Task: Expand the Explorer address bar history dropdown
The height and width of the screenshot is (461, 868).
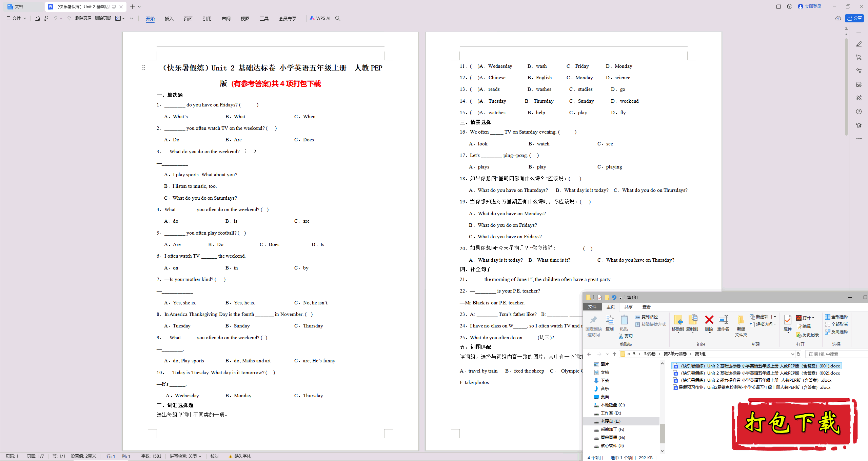Action: point(792,354)
